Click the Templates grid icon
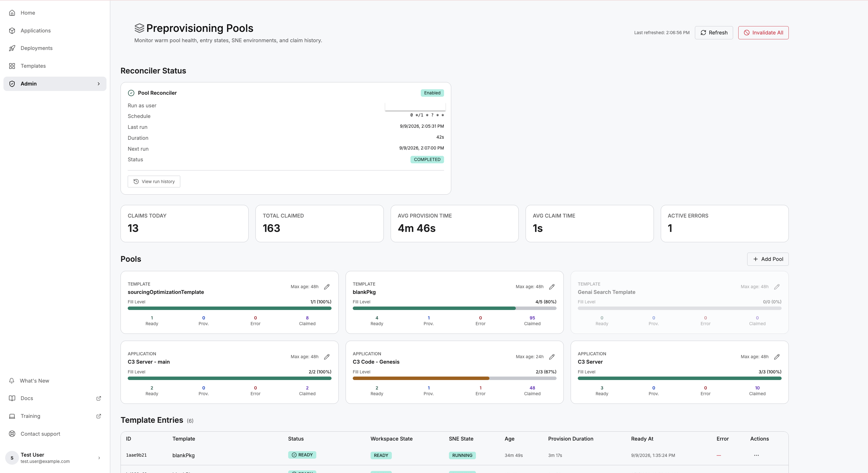Screen dimensions: 868x473 click(x=12, y=66)
